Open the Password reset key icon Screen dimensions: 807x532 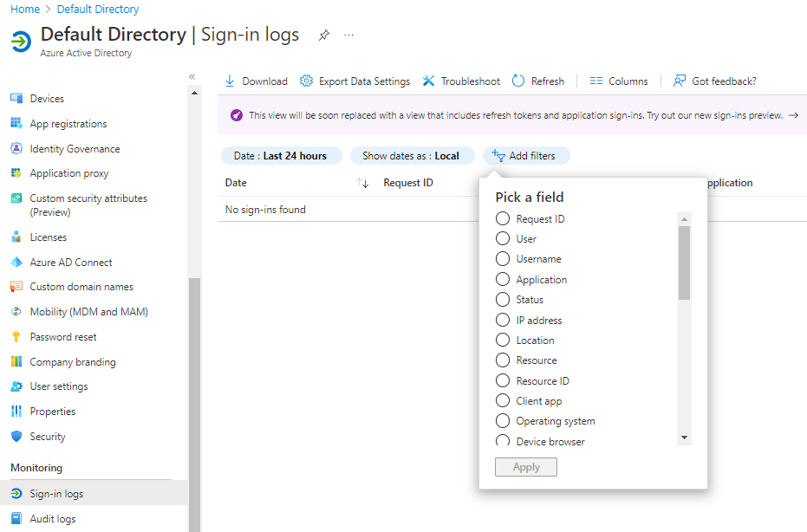[x=16, y=337]
